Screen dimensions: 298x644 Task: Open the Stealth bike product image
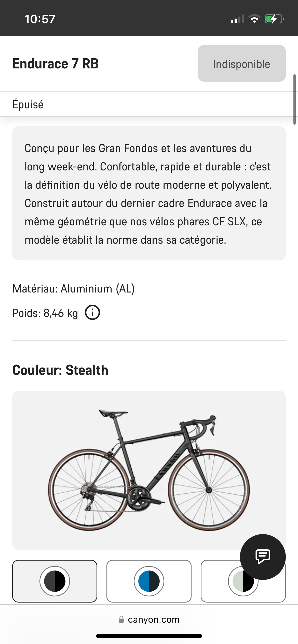(x=149, y=470)
